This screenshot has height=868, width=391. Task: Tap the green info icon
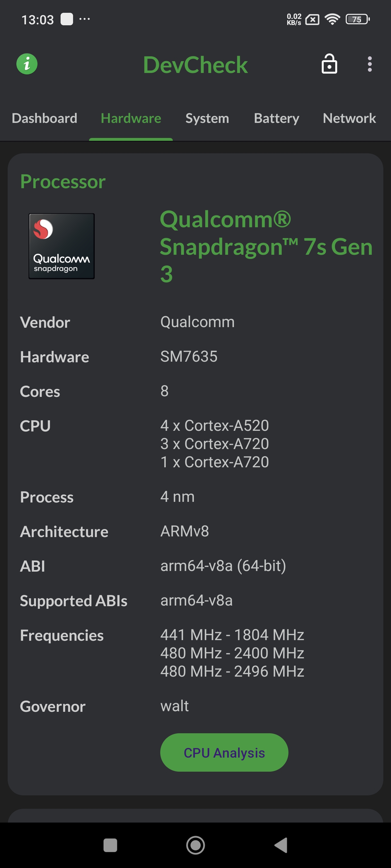(27, 64)
